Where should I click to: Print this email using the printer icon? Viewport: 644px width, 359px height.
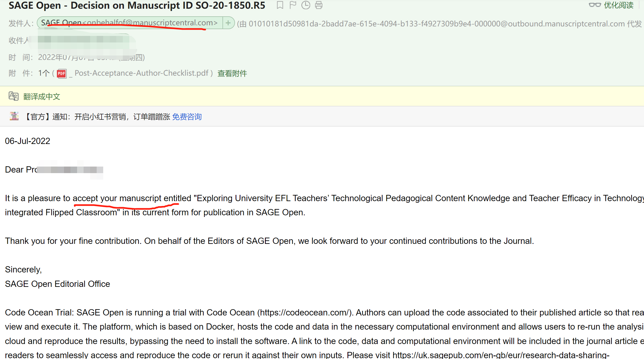tap(319, 5)
